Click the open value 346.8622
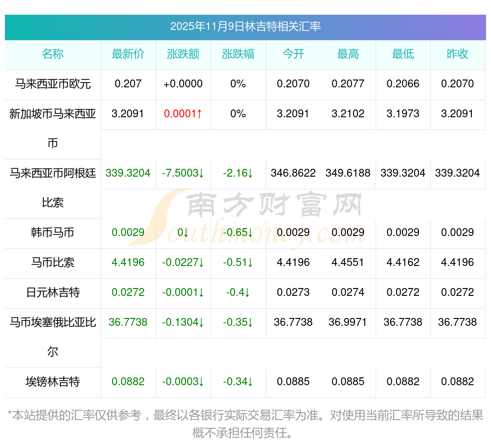The image size is (491, 448). click(293, 173)
